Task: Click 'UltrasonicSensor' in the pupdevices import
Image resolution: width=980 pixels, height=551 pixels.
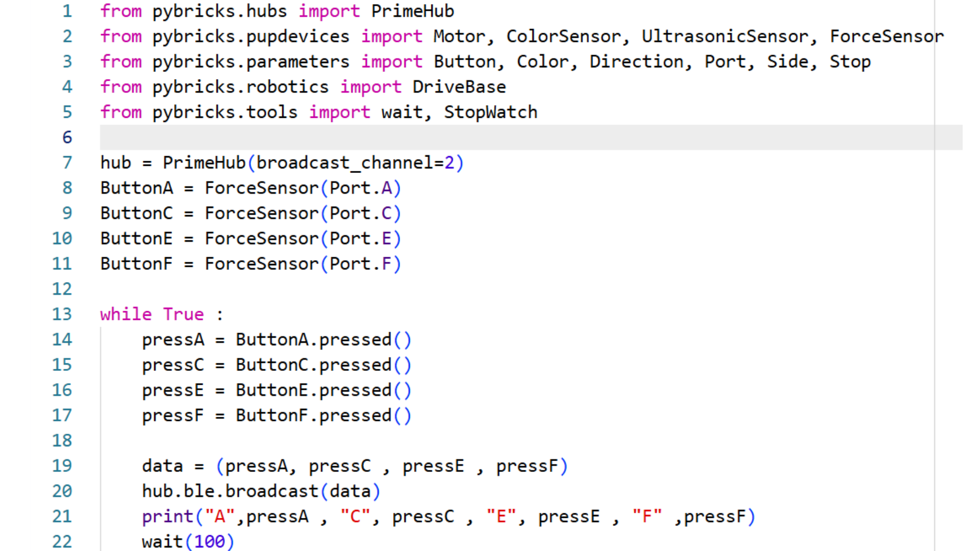Action: point(725,36)
